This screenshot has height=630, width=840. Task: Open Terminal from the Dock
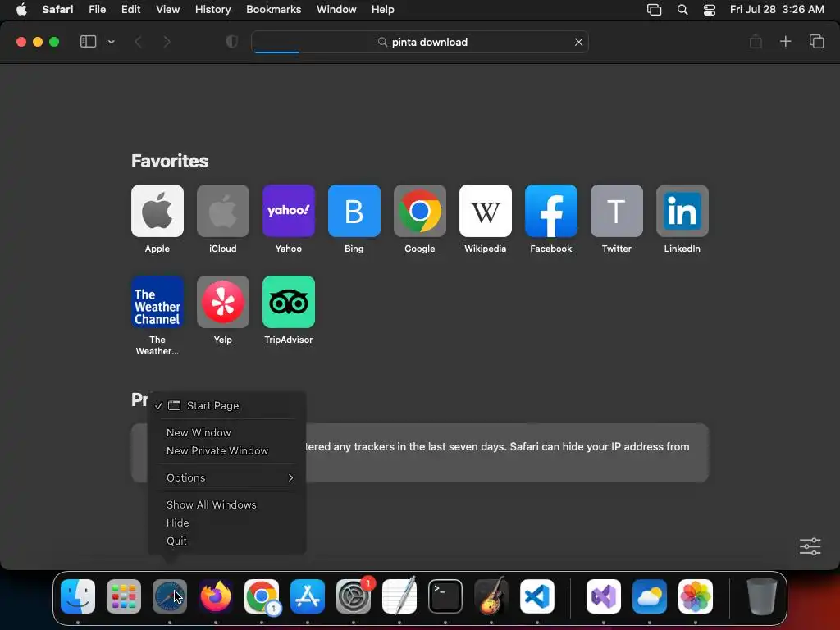click(445, 596)
